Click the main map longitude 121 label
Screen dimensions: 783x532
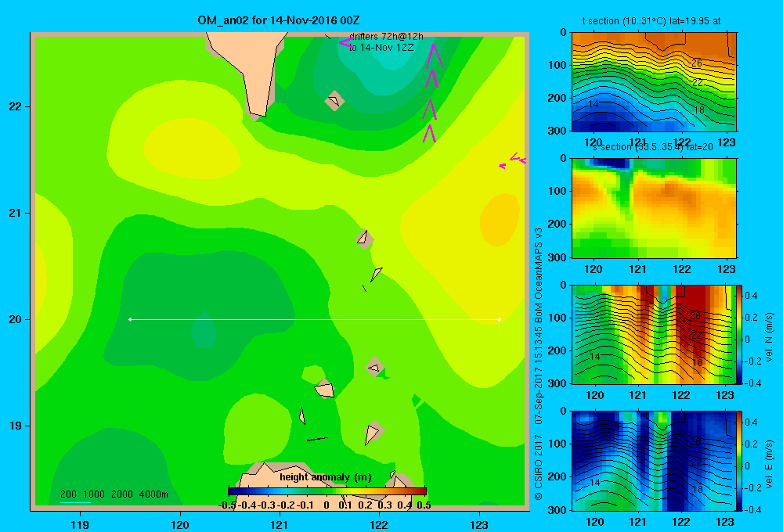point(280,524)
